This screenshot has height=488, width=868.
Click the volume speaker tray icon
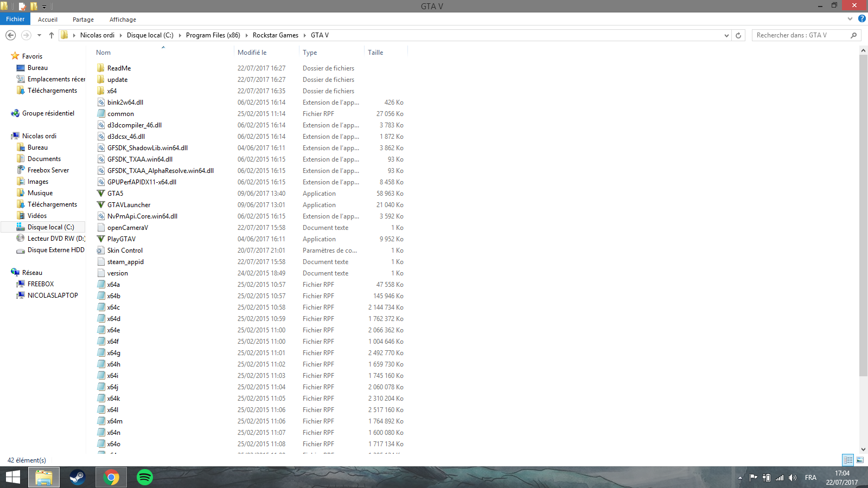click(793, 478)
